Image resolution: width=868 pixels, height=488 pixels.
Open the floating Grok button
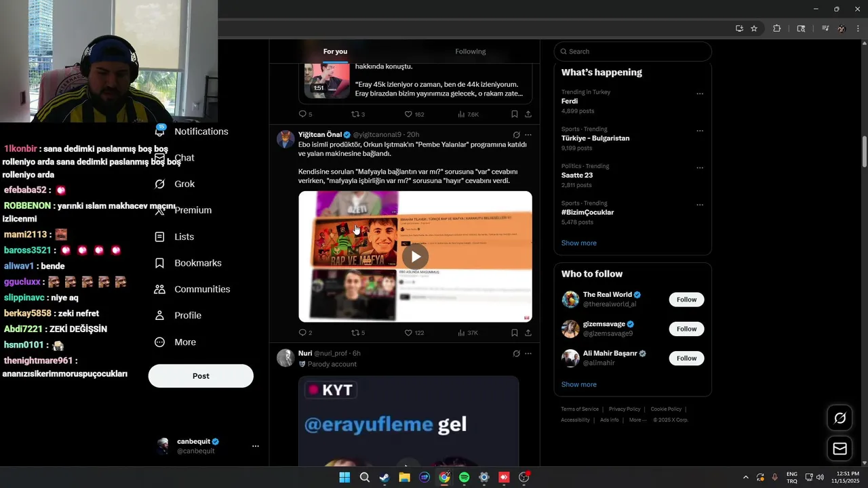click(x=840, y=418)
